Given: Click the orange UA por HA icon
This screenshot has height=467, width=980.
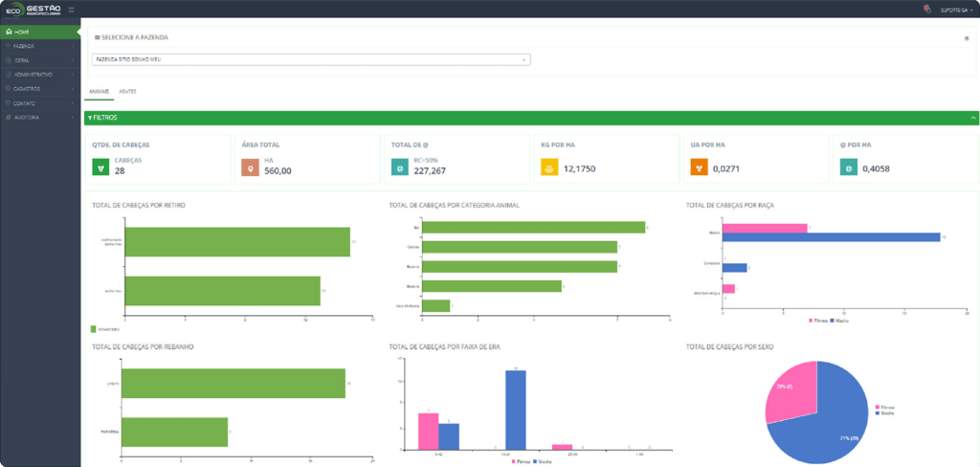Looking at the screenshot, I should coord(698,167).
